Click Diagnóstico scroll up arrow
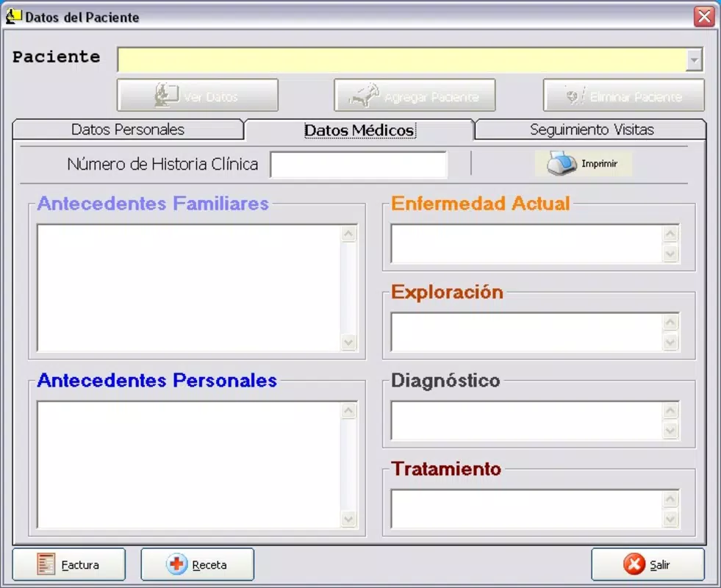Viewport: 721px width, 588px height. coord(670,410)
